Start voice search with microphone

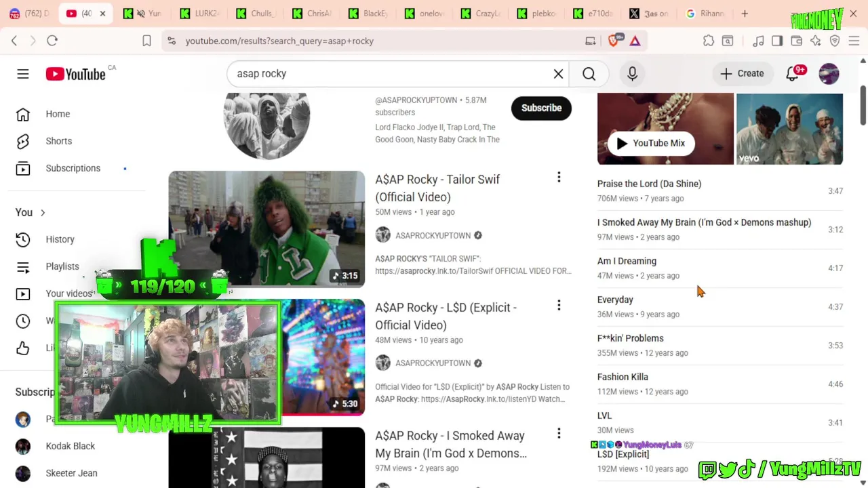click(x=632, y=73)
